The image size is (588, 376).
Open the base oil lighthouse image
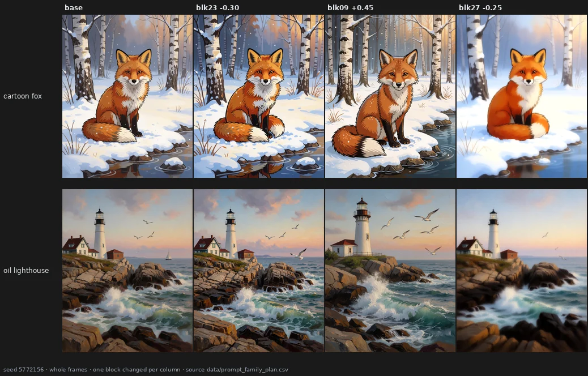127,271
